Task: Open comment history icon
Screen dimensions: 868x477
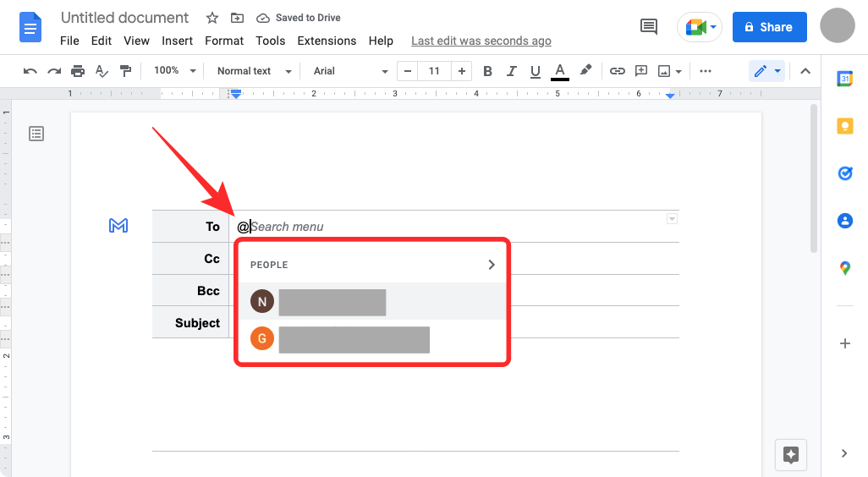Action: coord(649,26)
